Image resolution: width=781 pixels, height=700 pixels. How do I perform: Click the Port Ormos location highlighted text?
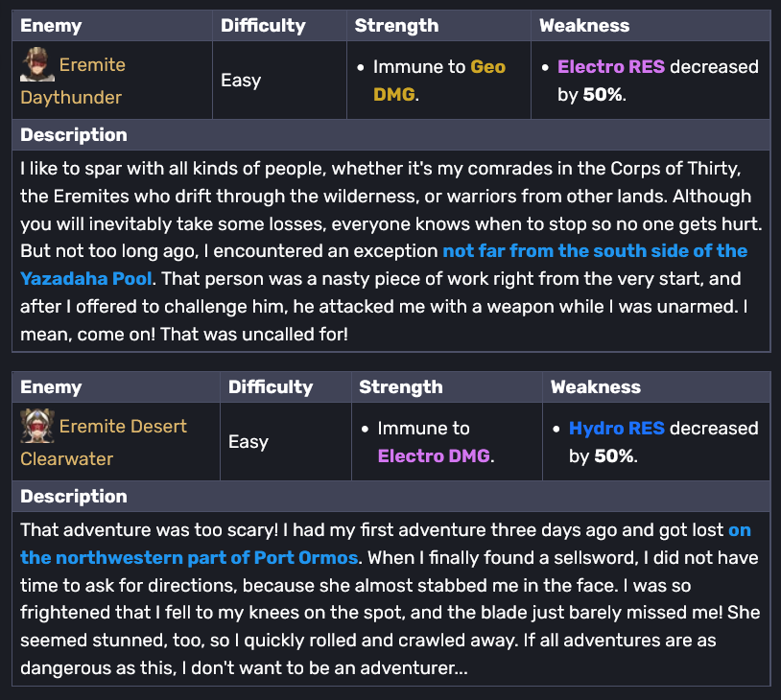click(189, 558)
